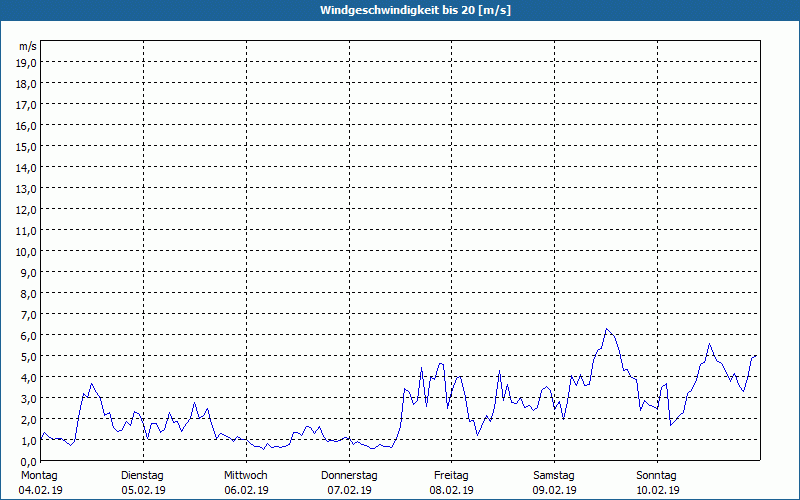Select the "Dienstag" day label
The width and height of the screenshot is (800, 500).
[x=142, y=476]
